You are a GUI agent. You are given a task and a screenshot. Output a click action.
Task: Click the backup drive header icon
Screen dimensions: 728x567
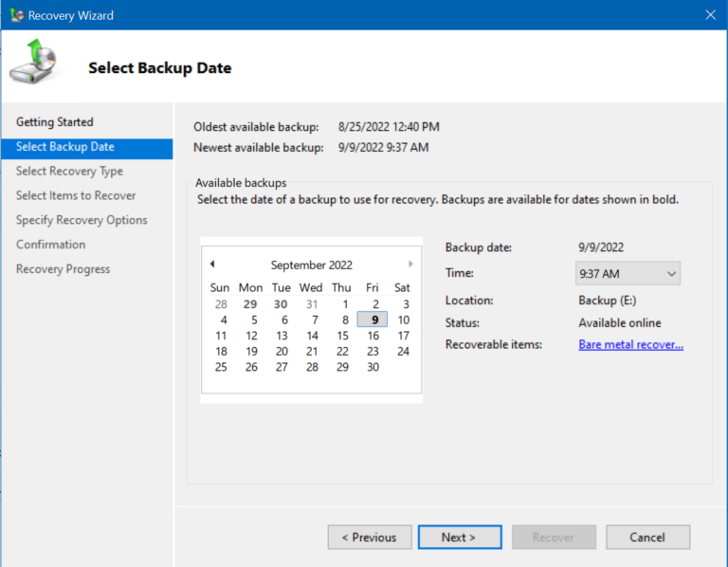[33, 62]
